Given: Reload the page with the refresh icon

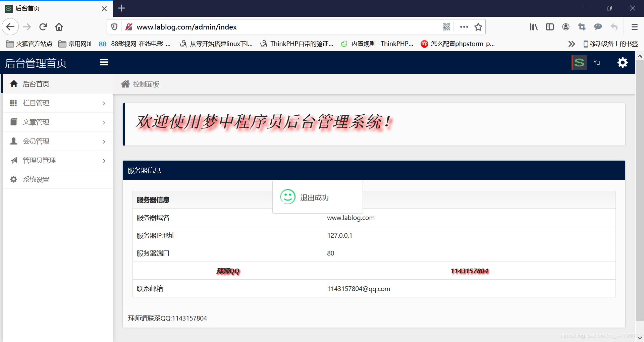Looking at the screenshot, I should (43, 27).
